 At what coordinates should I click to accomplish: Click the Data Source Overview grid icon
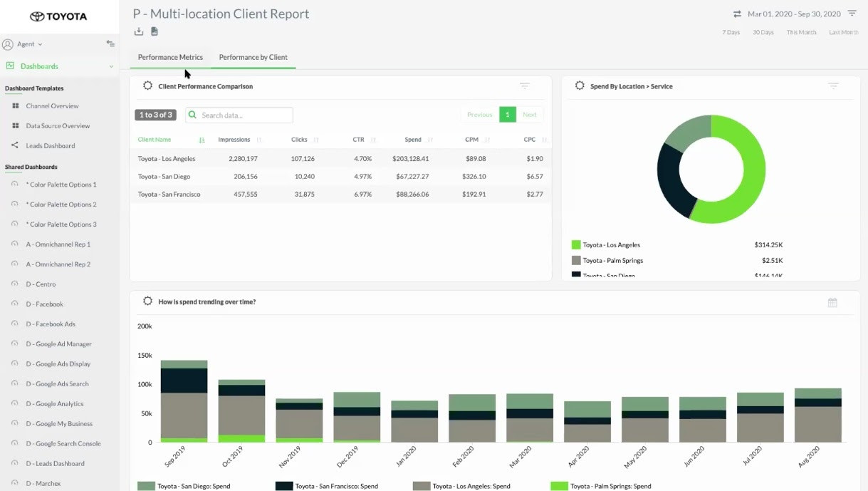pyautogui.click(x=15, y=126)
